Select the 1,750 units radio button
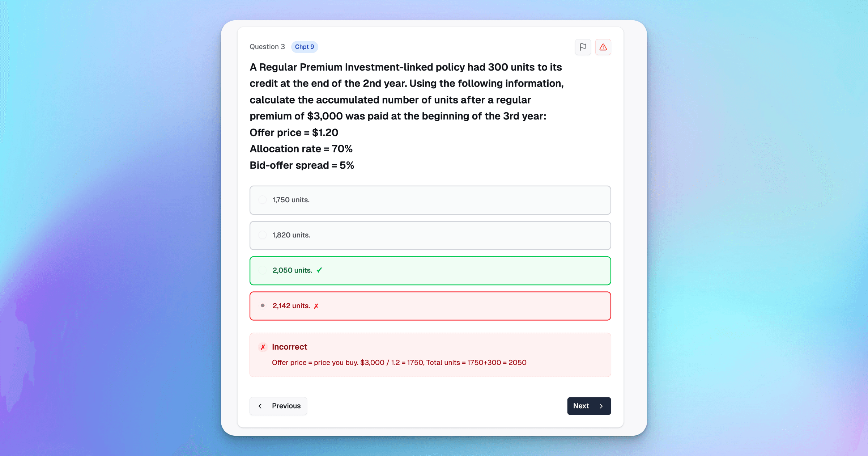868x456 pixels. point(263,200)
